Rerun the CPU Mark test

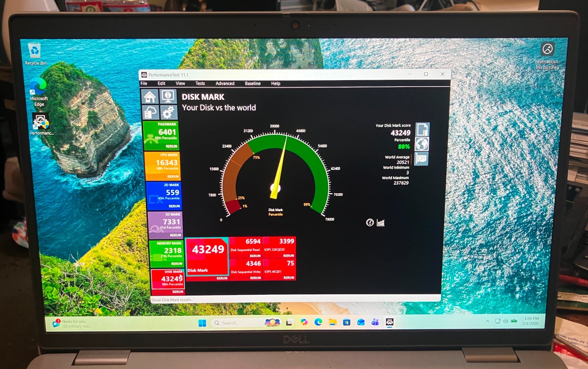tap(173, 177)
